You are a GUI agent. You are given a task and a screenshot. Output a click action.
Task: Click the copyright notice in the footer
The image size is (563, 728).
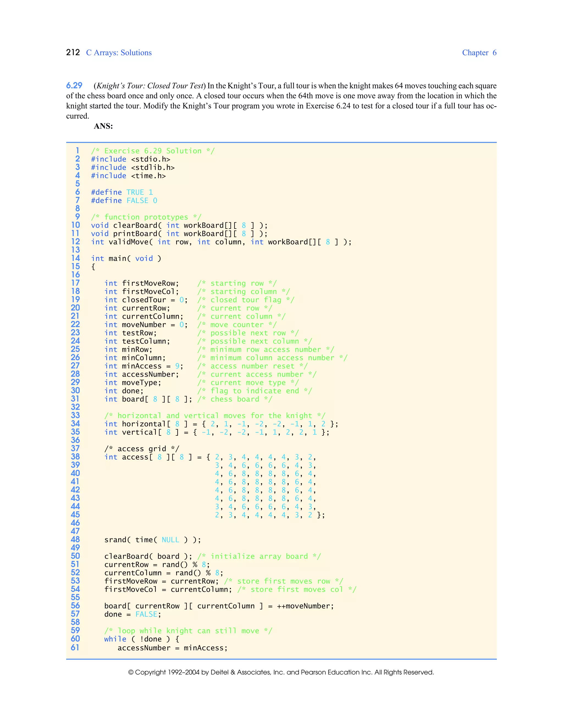click(281, 672)
